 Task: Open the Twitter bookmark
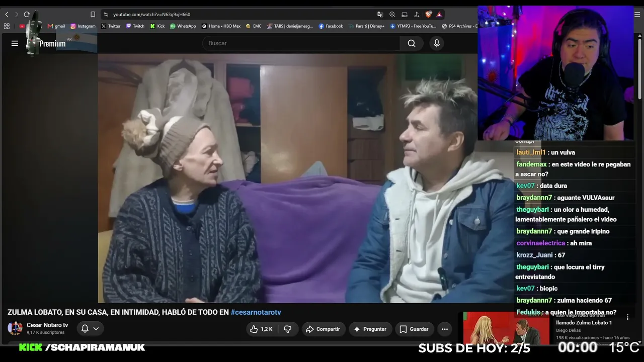[111, 26]
